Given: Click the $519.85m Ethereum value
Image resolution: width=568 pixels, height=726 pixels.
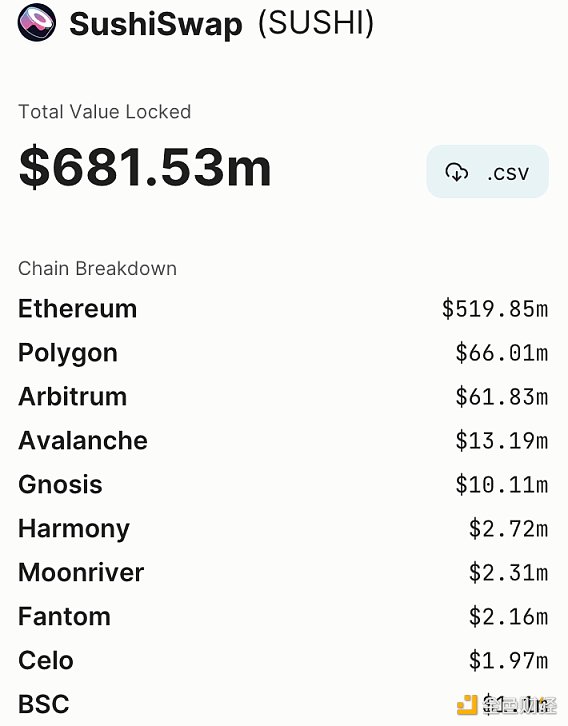Looking at the screenshot, I should 495,308.
